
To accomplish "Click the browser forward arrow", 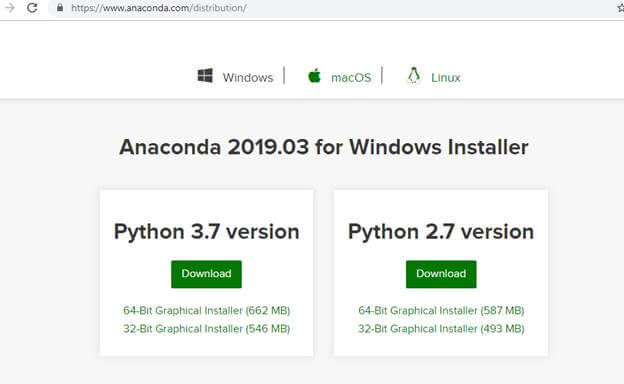I will coord(9,8).
